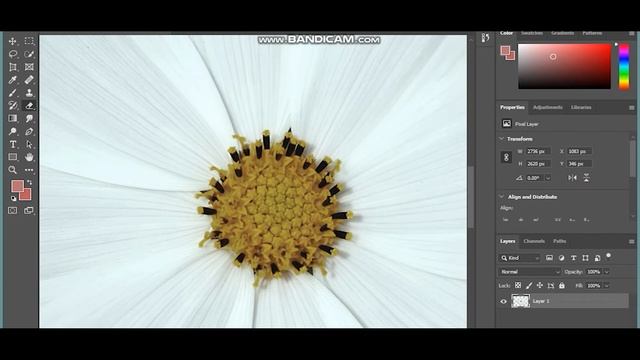Select the Crop tool
The height and width of the screenshot is (360, 640).
(x=13, y=67)
